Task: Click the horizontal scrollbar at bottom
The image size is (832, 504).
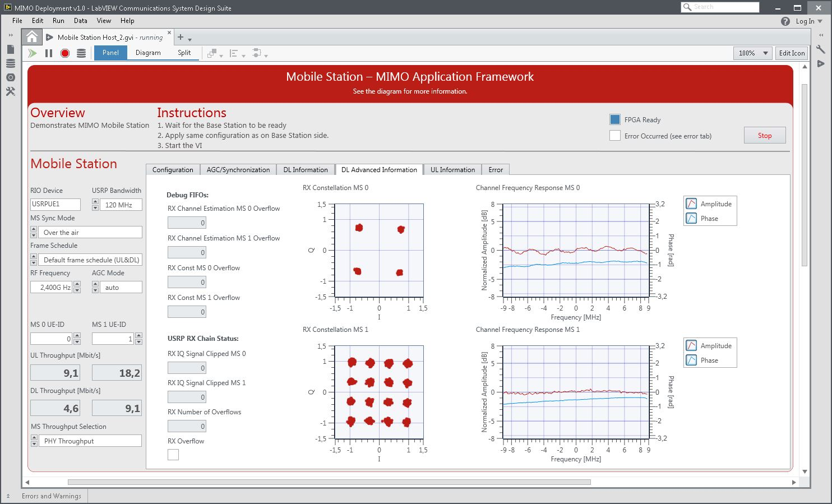Action: (329, 482)
